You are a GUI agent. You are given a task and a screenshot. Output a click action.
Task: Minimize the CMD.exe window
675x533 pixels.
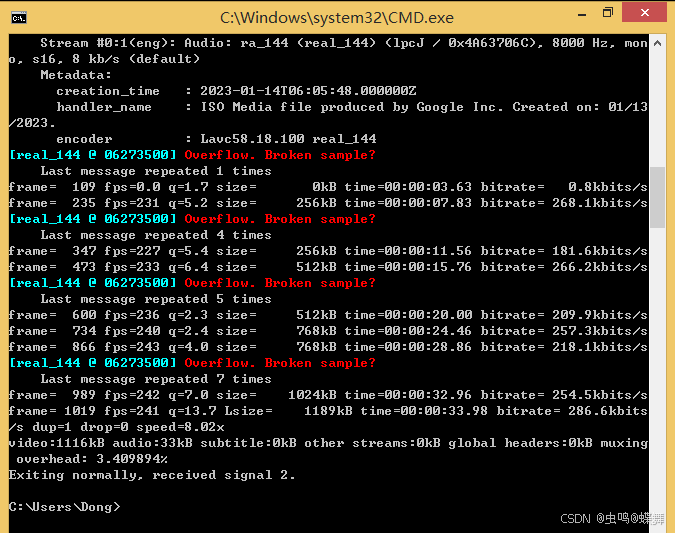582,13
